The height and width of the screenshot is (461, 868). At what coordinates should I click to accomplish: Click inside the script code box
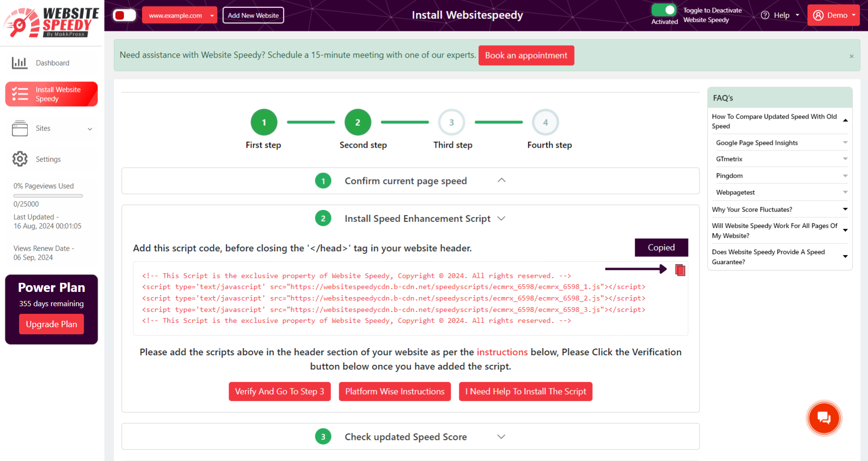410,298
